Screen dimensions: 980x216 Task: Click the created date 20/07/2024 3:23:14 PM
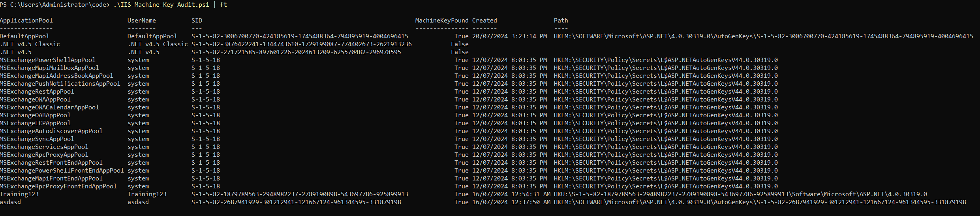click(509, 36)
